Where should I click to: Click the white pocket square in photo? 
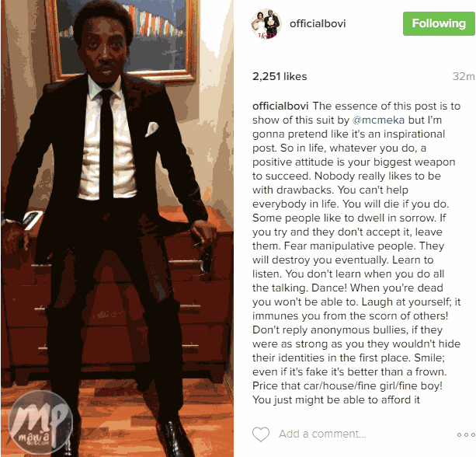pos(151,129)
